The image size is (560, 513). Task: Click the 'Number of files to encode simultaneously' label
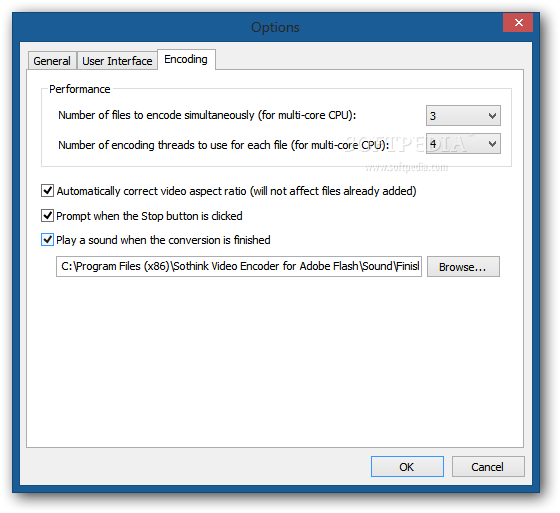(x=207, y=115)
